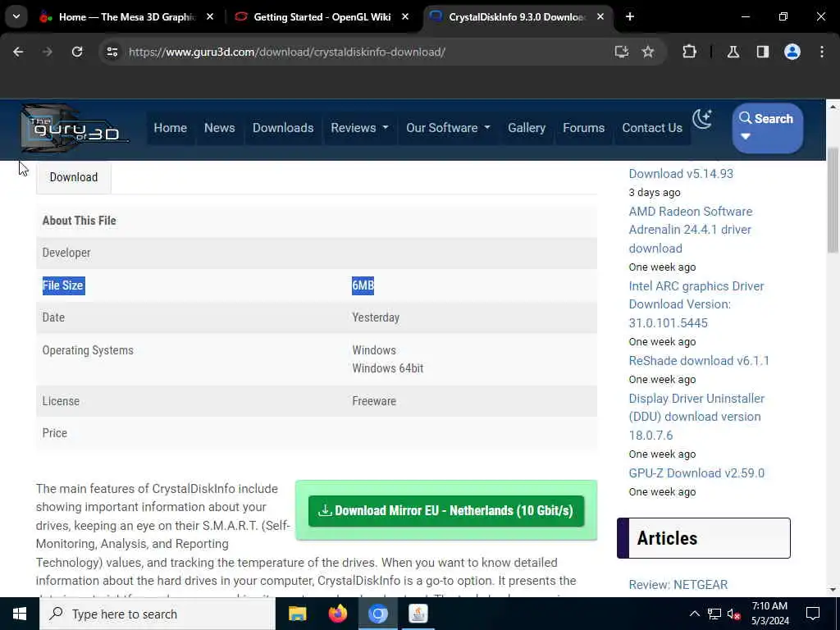Bookmark this page with star icon
The image size is (840, 630).
pos(648,52)
